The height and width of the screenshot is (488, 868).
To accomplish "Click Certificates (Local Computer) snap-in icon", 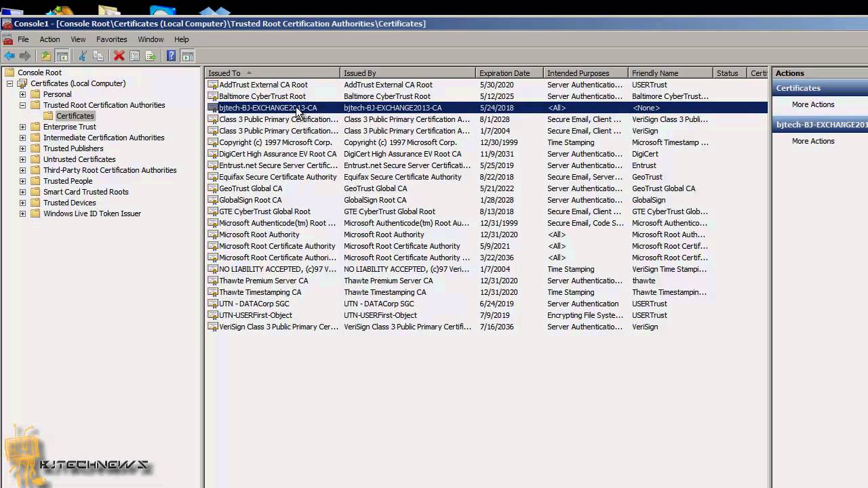I will tap(22, 83).
